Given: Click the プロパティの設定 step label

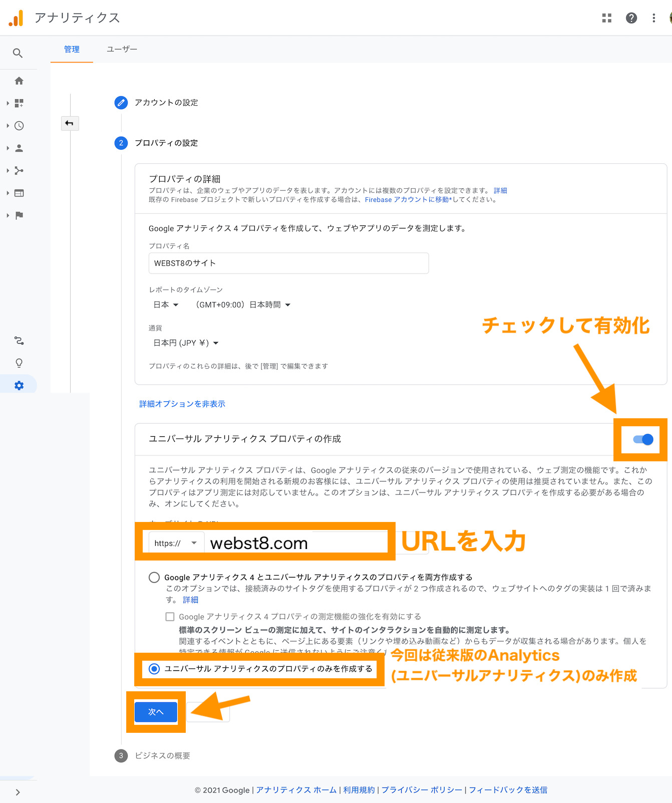Looking at the screenshot, I should (x=166, y=143).
